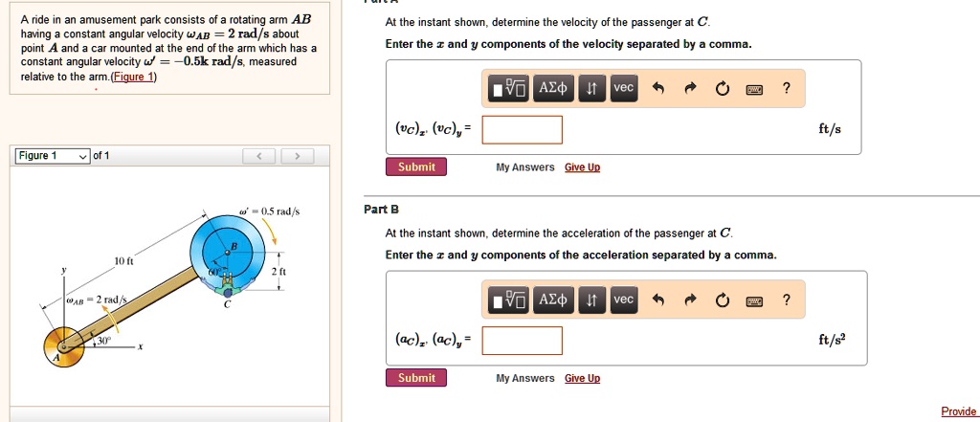The image size is (980, 422).
Task: Click Give Up link for the velocity question
Action: 582,167
